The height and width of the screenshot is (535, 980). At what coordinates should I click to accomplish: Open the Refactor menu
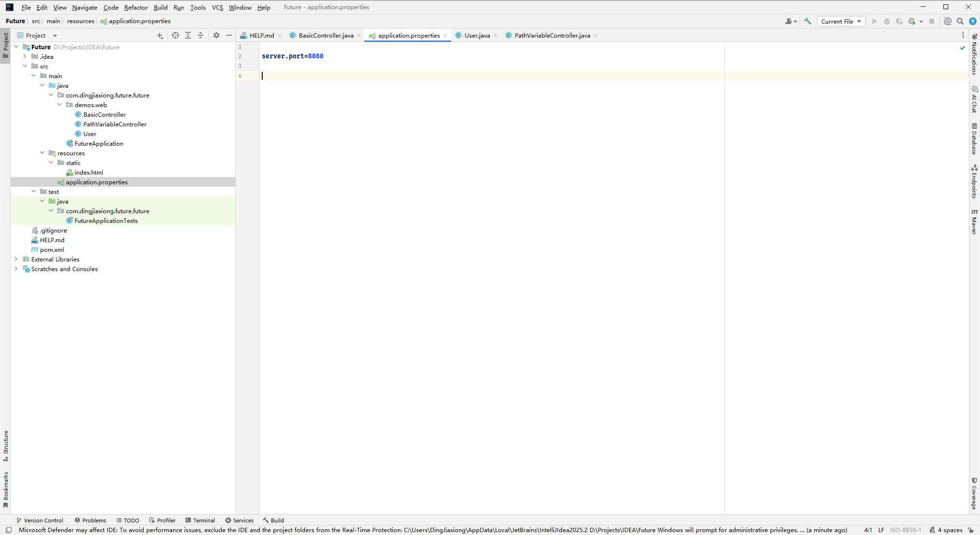coord(136,7)
